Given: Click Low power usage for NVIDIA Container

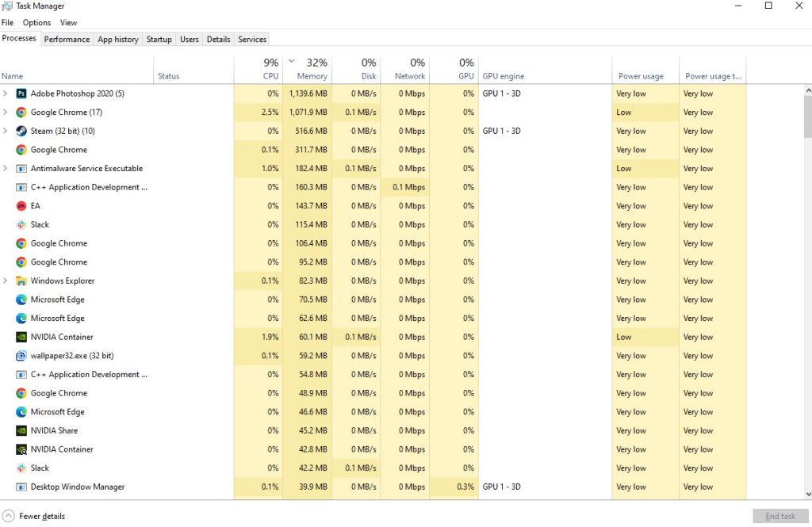Looking at the screenshot, I should click(x=645, y=337).
